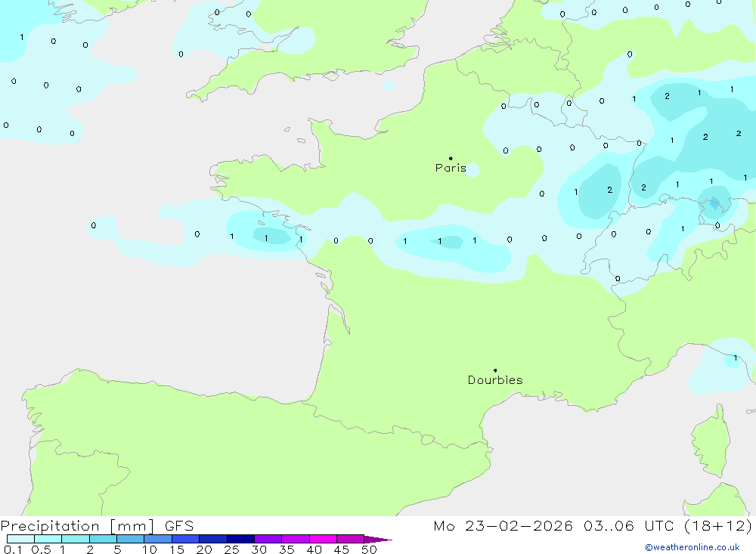Pick the 45–50 mm legend swatch
This screenshot has height=554, width=756.
point(351,539)
